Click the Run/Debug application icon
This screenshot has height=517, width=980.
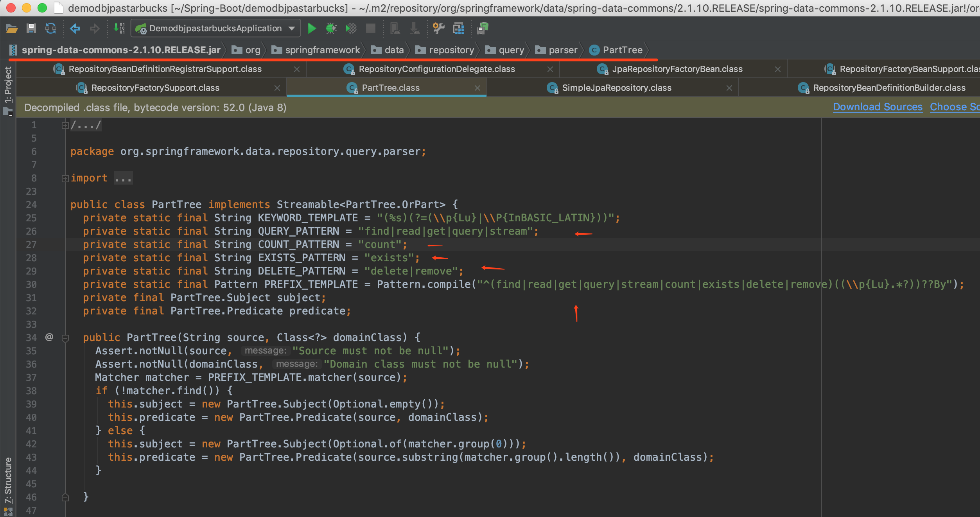tap(312, 29)
